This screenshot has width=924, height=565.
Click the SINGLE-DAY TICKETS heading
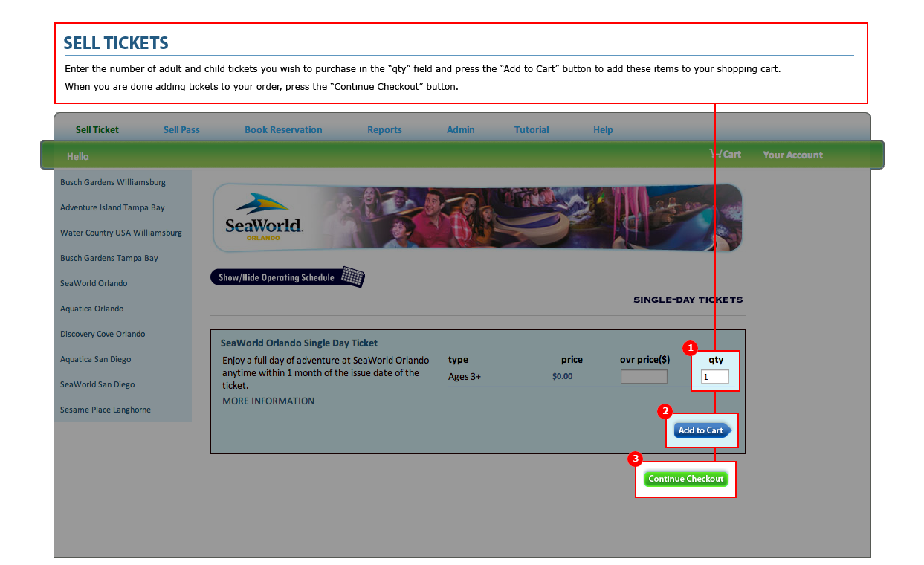(x=688, y=300)
